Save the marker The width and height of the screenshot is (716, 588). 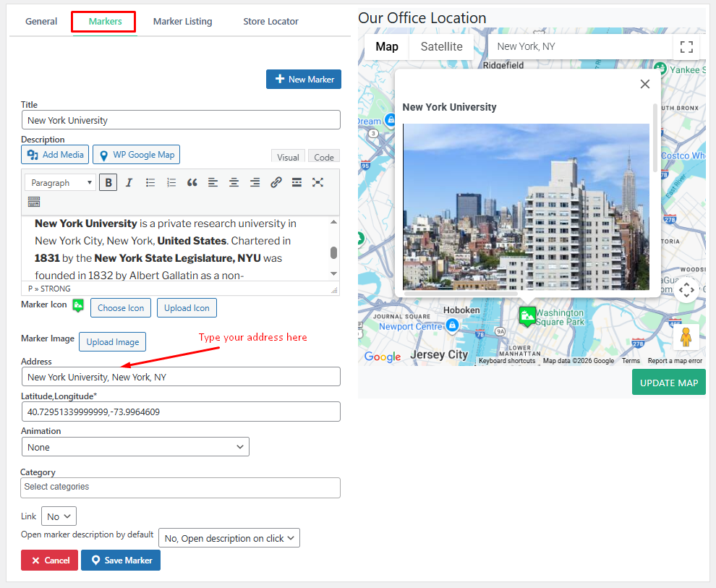click(121, 560)
